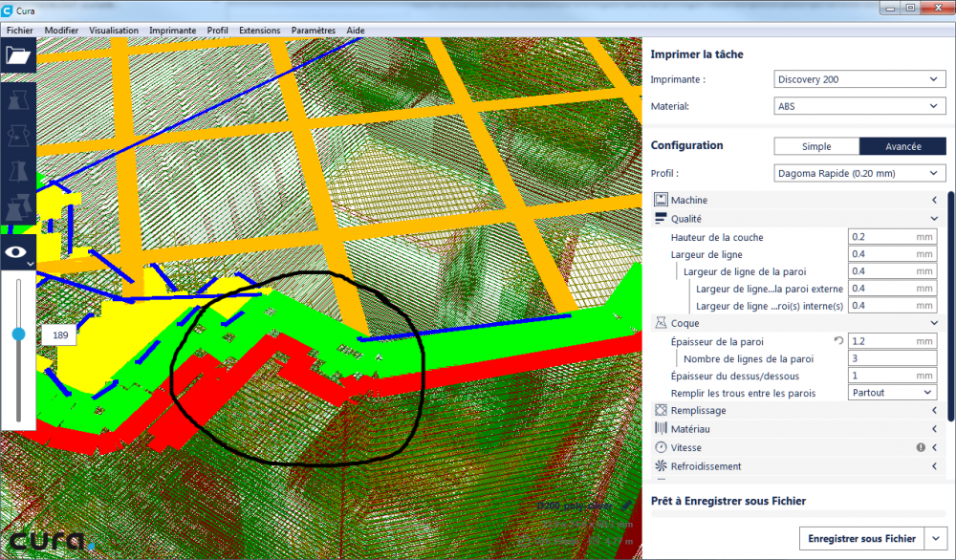Click the Remplissage category icon
Image resolution: width=956 pixels, height=560 pixels.
pyautogui.click(x=661, y=410)
